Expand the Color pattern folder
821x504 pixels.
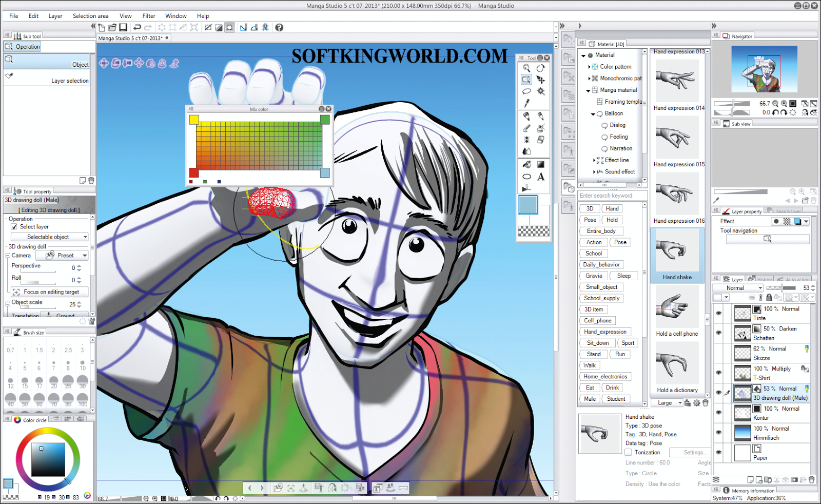589,67
